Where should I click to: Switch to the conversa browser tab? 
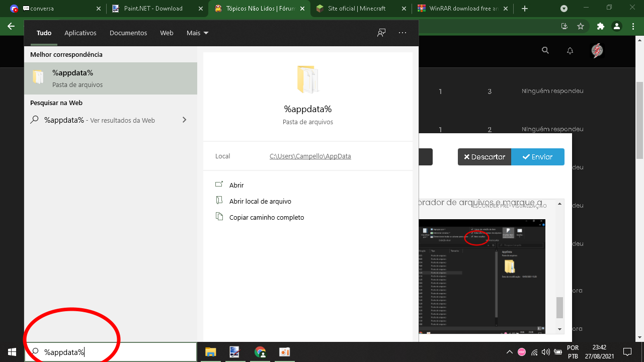[x=55, y=9]
